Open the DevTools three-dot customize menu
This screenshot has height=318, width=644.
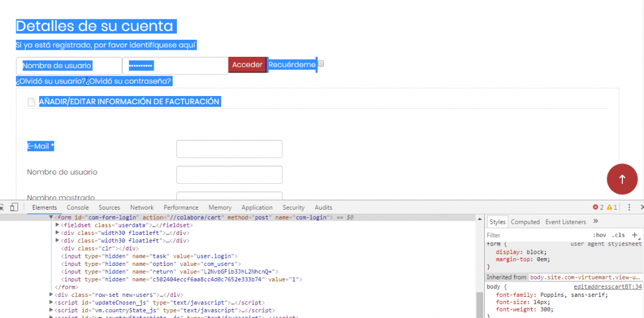point(629,207)
